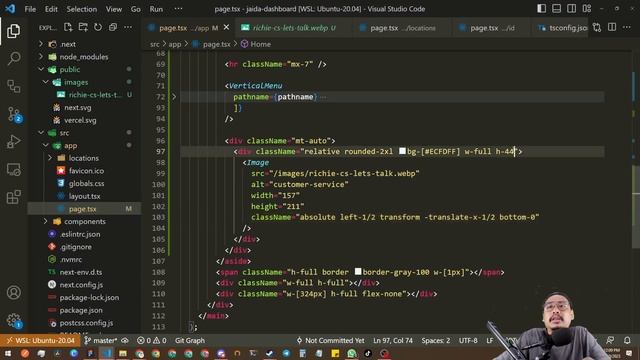Toggle the secondary sidebar visibility
Image resolution: width=640 pixels, height=360 pixels.
click(571, 9)
